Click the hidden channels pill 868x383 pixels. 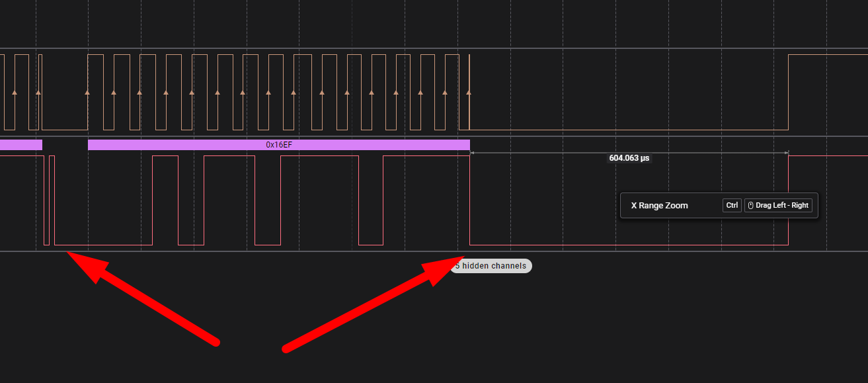point(491,266)
